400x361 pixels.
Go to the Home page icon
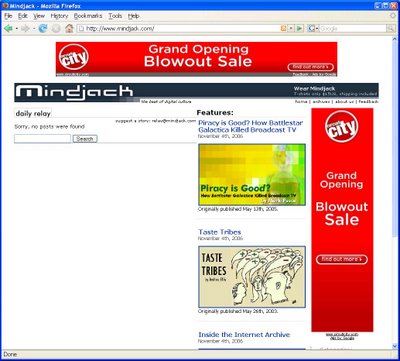pyautogui.click(x=69, y=29)
